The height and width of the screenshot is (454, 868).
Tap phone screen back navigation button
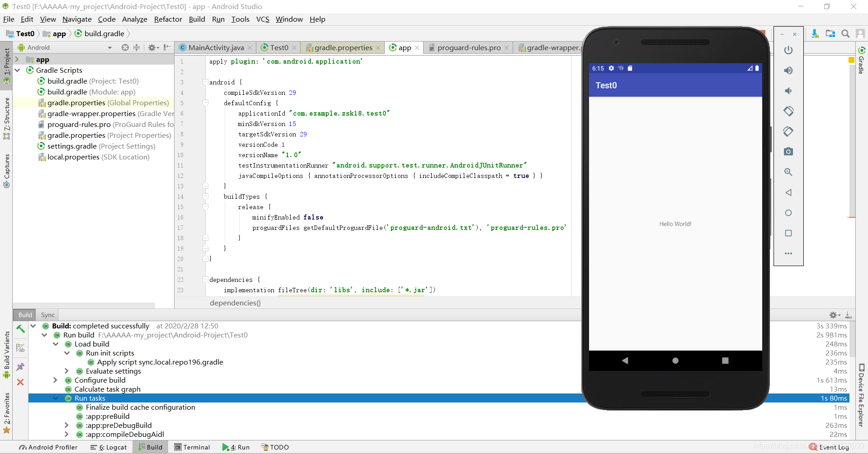point(625,360)
